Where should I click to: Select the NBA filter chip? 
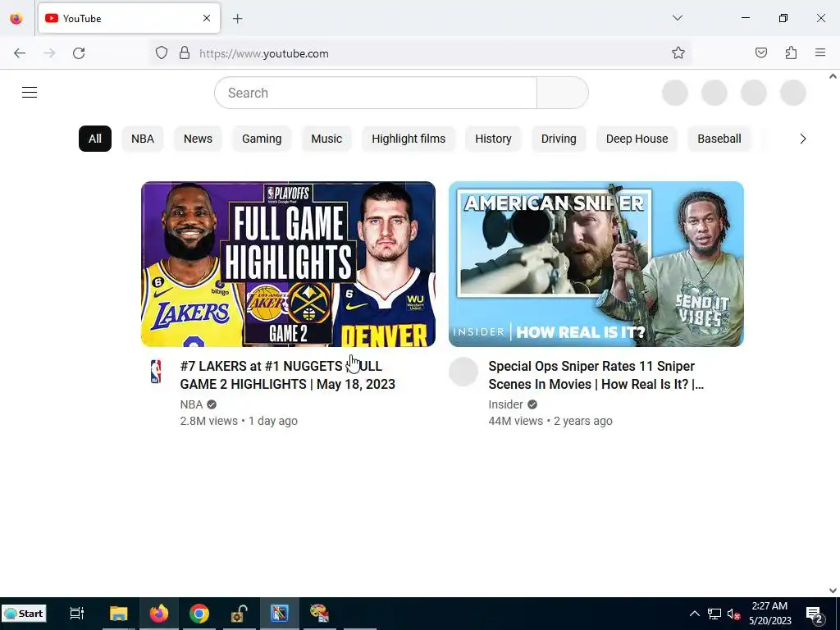[x=143, y=139]
